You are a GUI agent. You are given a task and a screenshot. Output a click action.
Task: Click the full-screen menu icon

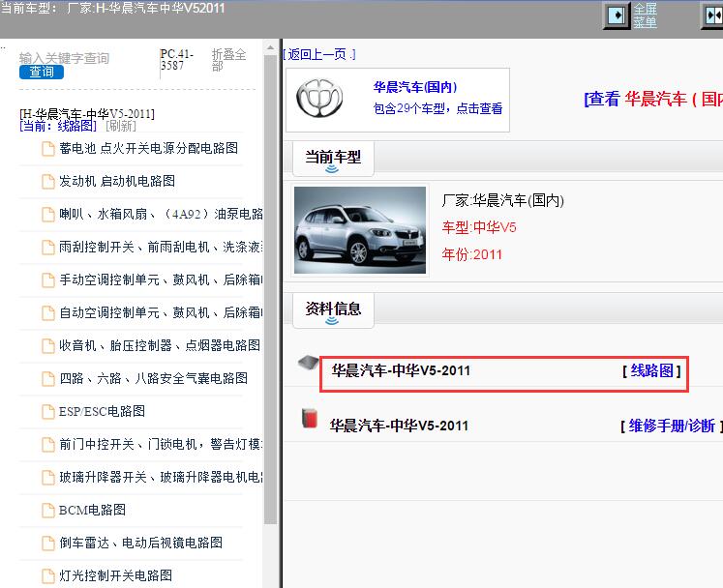(617, 15)
